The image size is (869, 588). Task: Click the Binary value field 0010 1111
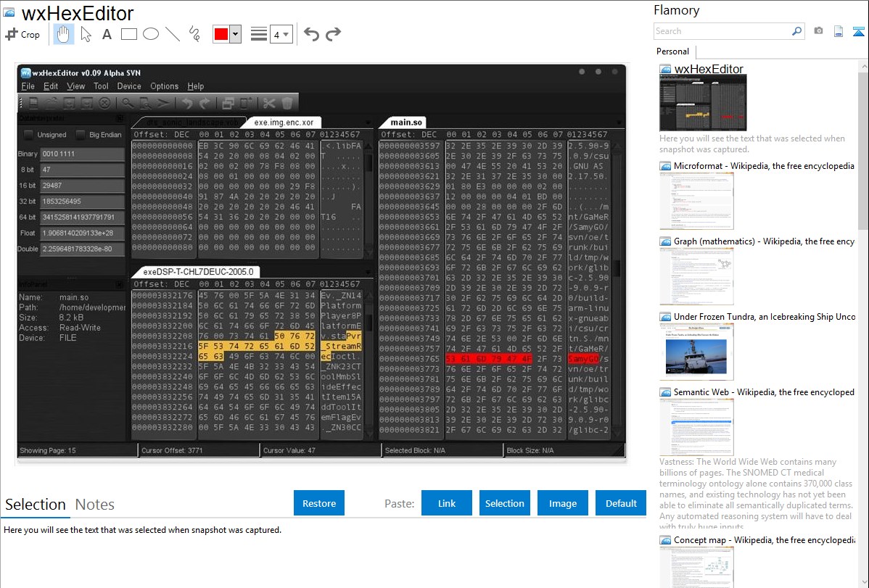(x=82, y=154)
